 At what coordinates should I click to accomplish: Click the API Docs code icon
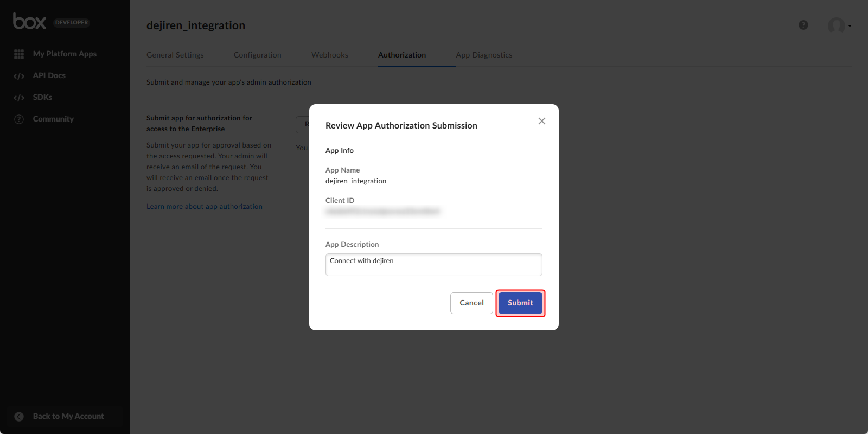click(x=19, y=76)
